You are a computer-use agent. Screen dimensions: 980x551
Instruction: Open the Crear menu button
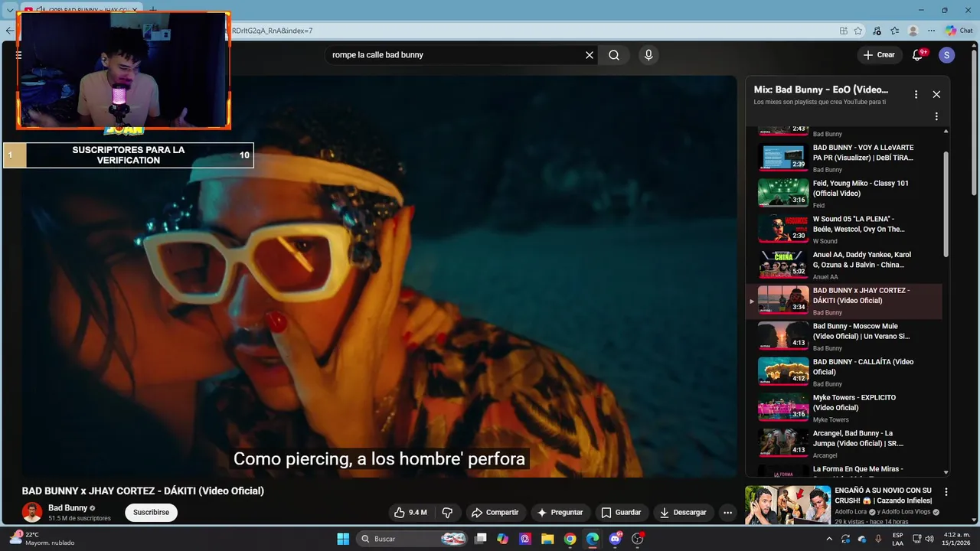(x=879, y=55)
